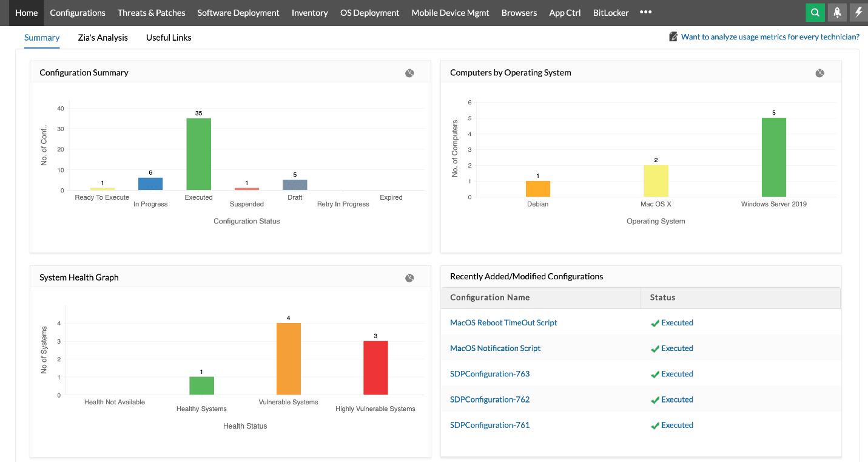Viewport: 868px width, 462px height.
Task: Click the report icon beside usage metrics link
Action: [x=673, y=37]
